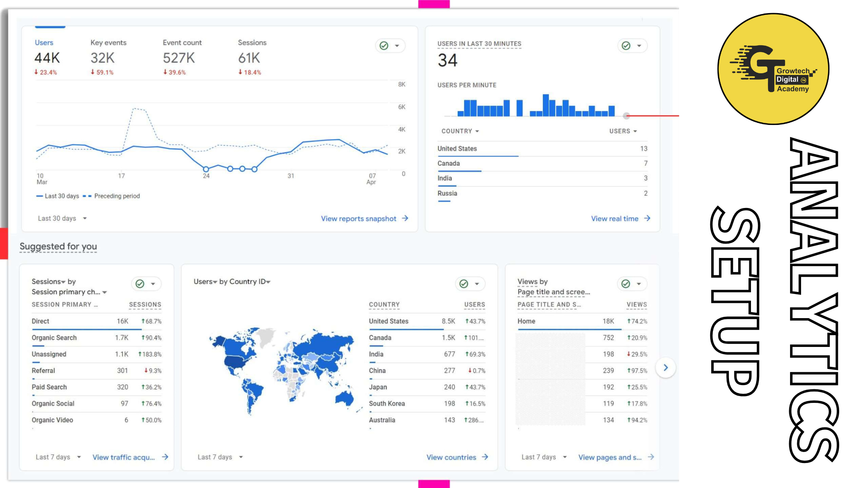Open View reports snapshot link
The height and width of the screenshot is (488, 868).
(359, 219)
